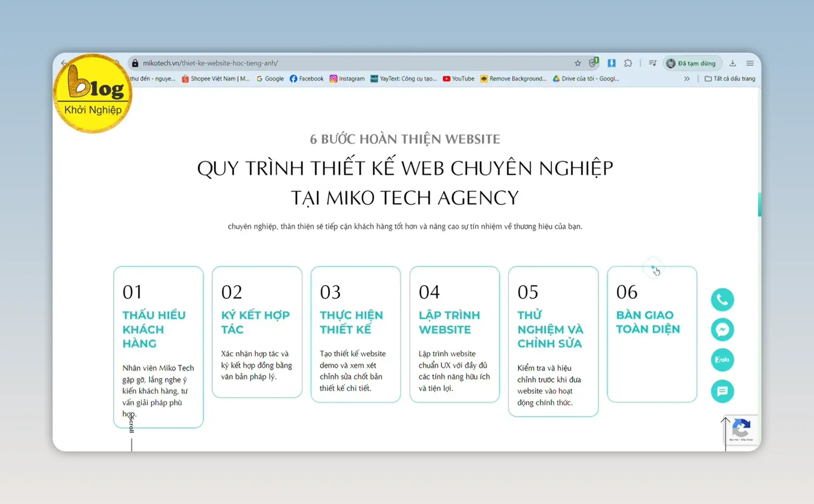This screenshot has height=504, width=814.
Task: Focus the address bar with mikotech.vn URL
Action: point(354,63)
